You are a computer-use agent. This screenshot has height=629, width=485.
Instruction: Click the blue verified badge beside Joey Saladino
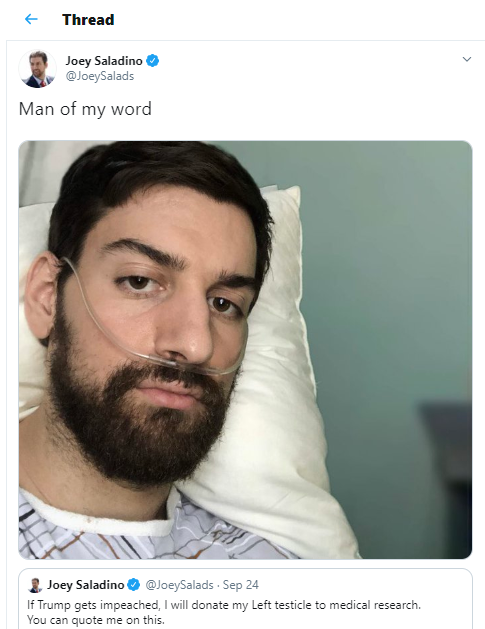click(152, 61)
